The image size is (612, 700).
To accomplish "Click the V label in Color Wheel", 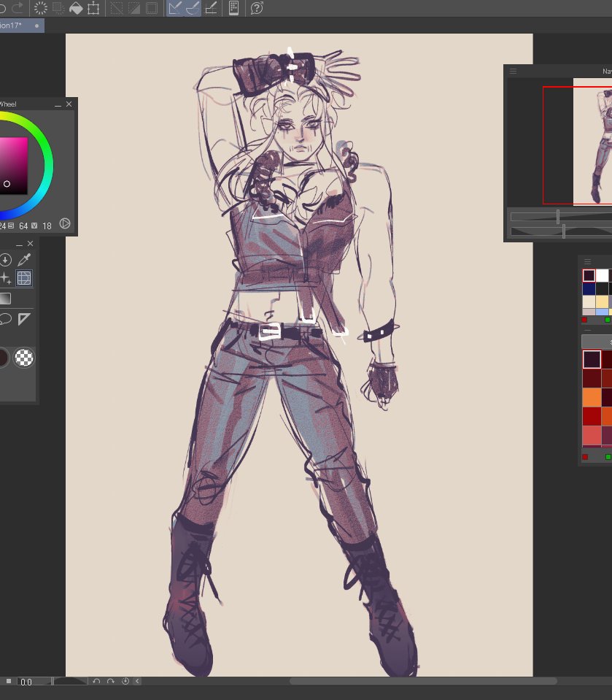I will tap(34, 226).
